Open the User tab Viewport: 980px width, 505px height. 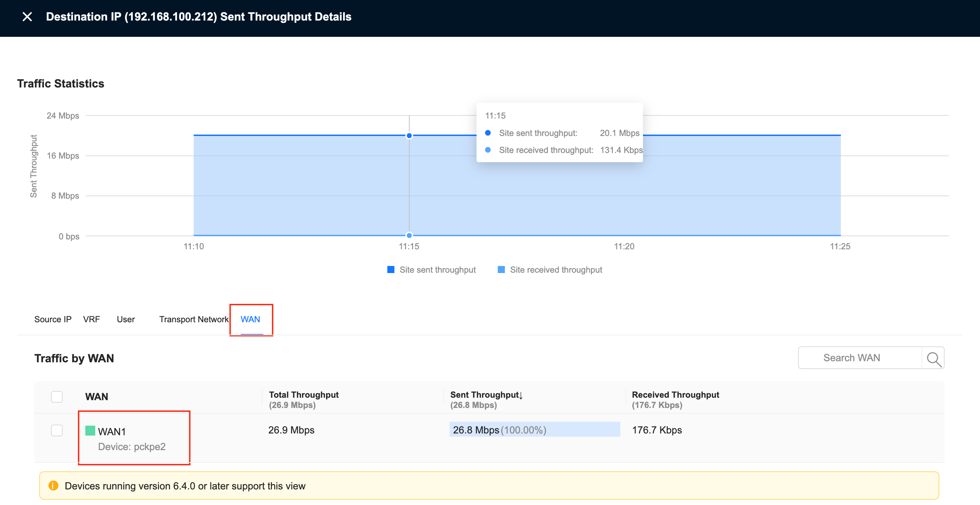126,319
